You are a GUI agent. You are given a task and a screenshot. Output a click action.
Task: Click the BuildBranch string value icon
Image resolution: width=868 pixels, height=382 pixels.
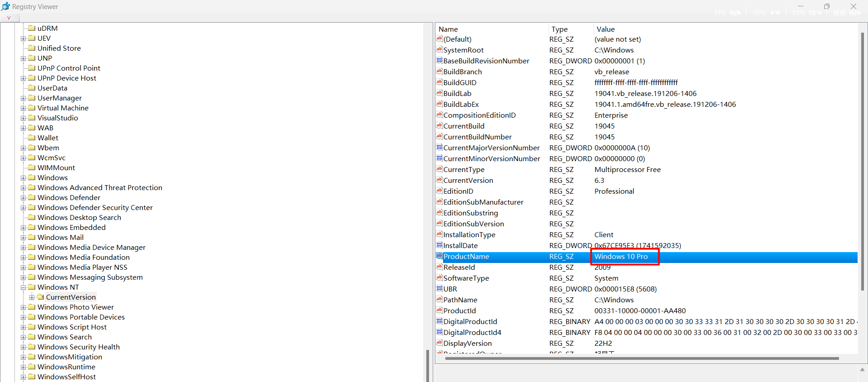[439, 72]
